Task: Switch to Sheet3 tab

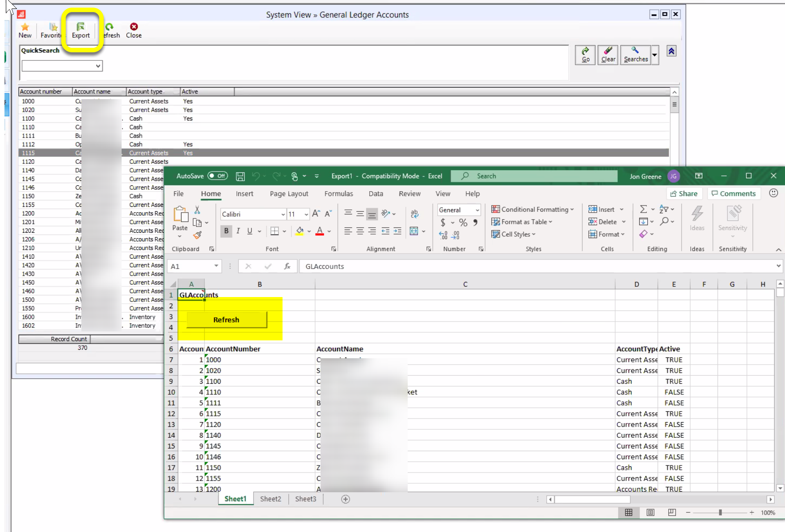Action: [x=305, y=499]
